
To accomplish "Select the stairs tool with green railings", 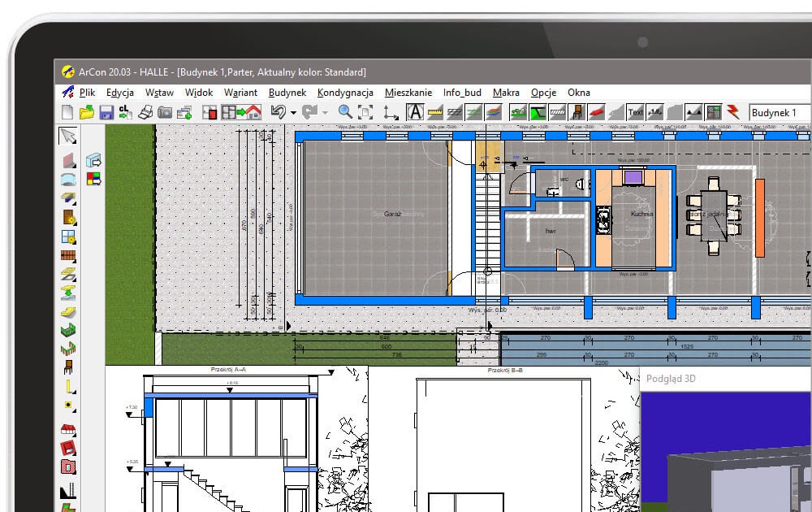I will tap(68, 330).
